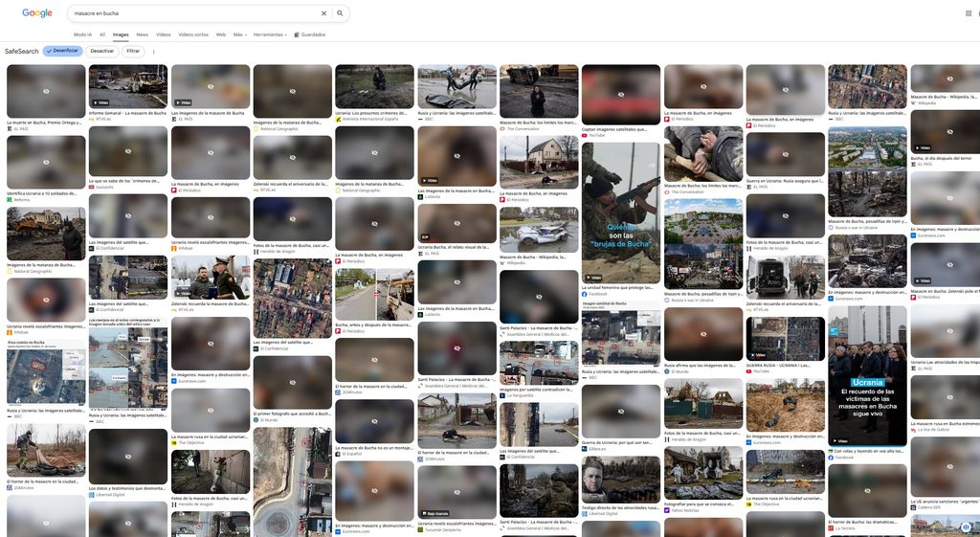Click the accessibility icon at the bottom right corner
This screenshot has height=537, width=980.
tap(967, 527)
